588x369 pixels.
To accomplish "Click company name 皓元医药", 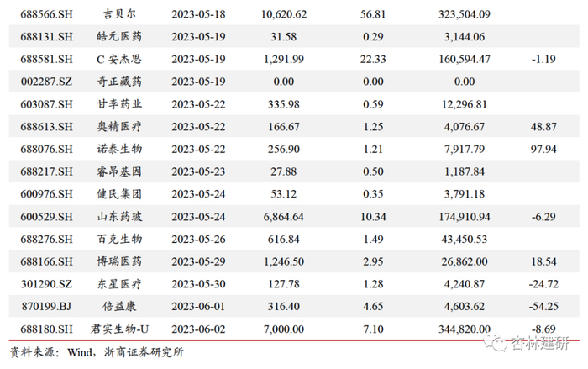I will click(x=119, y=37).
